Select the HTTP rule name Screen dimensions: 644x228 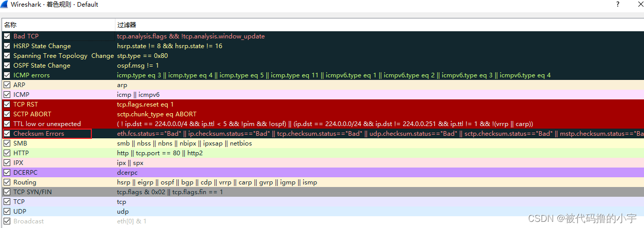[x=21, y=153]
